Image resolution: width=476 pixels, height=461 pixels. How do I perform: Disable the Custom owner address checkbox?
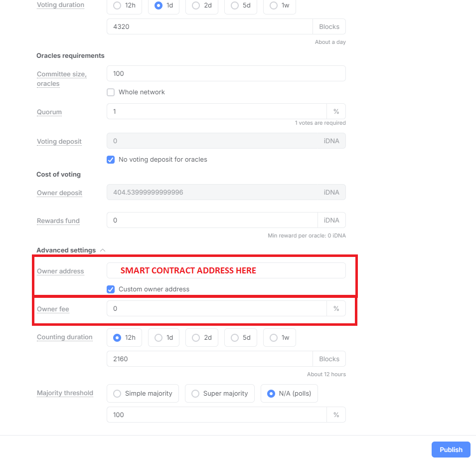point(111,289)
